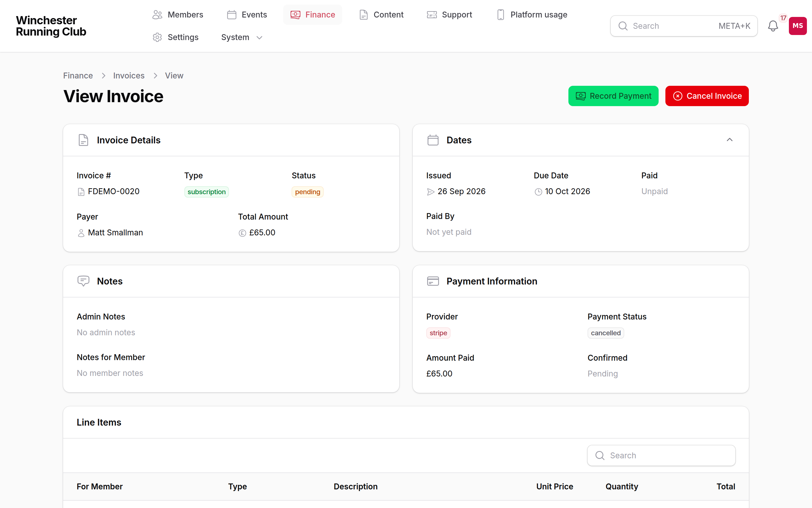Click the Record Payment button
Image resolution: width=812 pixels, height=508 pixels.
coord(613,96)
